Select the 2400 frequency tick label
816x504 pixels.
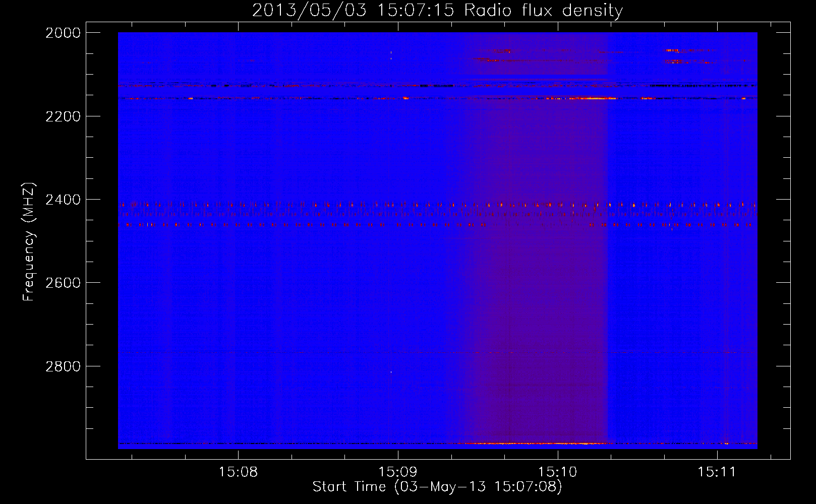[x=63, y=200]
